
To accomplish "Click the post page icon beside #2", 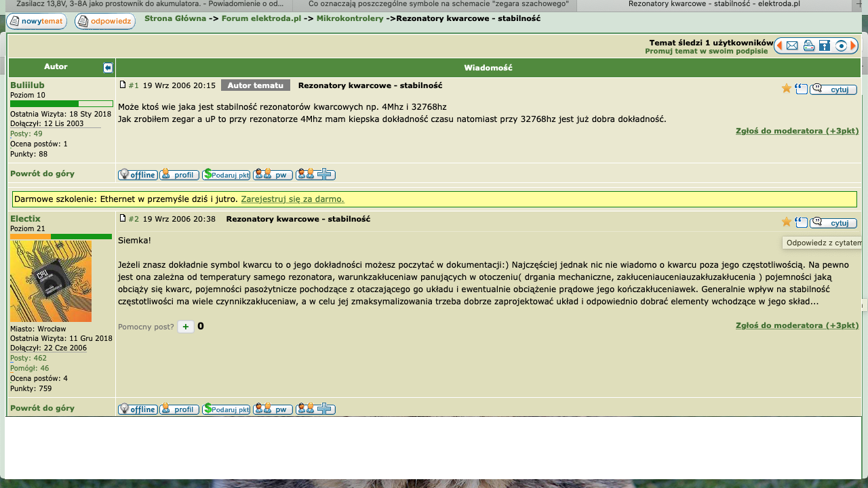I will (x=123, y=218).
